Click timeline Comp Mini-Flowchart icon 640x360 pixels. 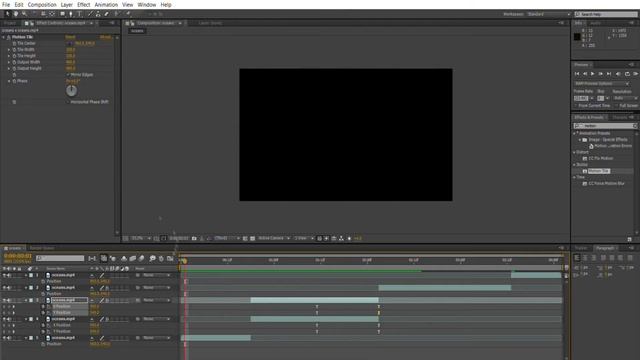(x=92, y=258)
